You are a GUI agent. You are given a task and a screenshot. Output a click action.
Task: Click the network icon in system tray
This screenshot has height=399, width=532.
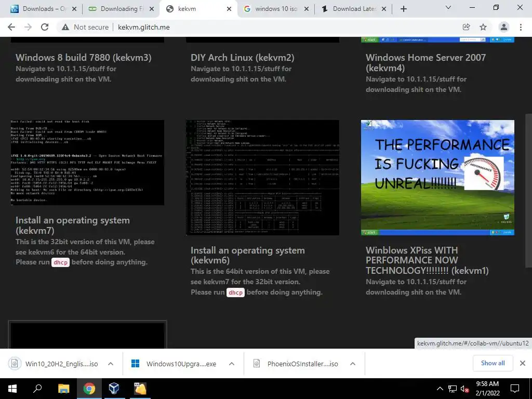pyautogui.click(x=453, y=389)
